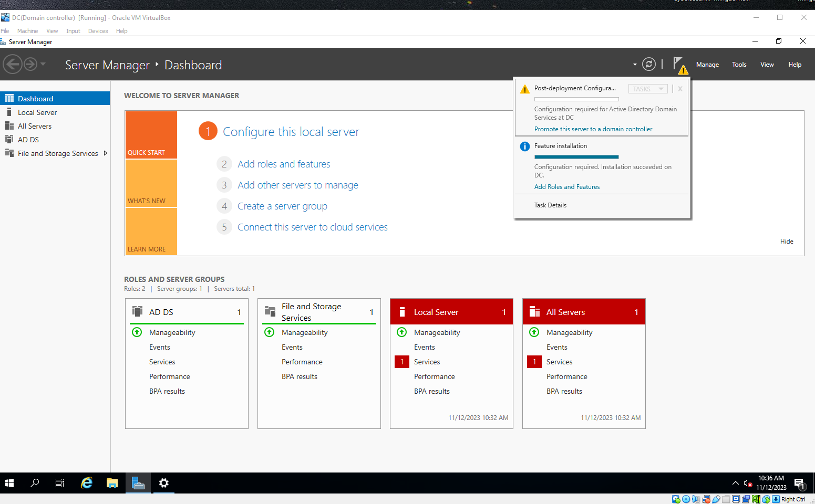Click Promote this server to a domain controller
This screenshot has height=504, width=815.
click(x=593, y=129)
